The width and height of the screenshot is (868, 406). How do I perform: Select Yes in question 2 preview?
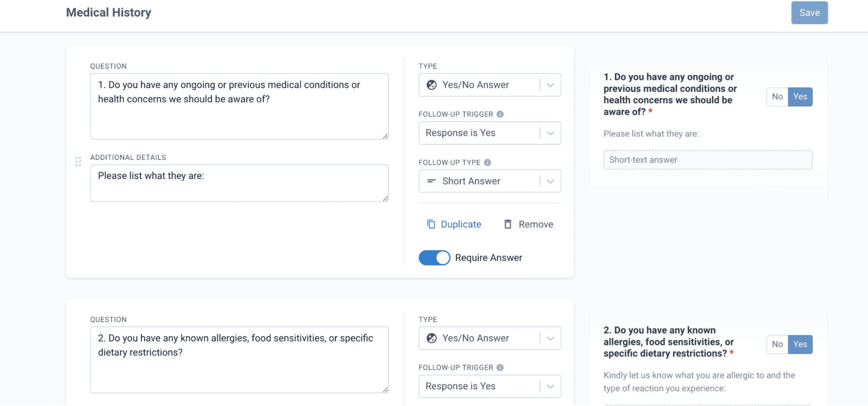point(800,345)
